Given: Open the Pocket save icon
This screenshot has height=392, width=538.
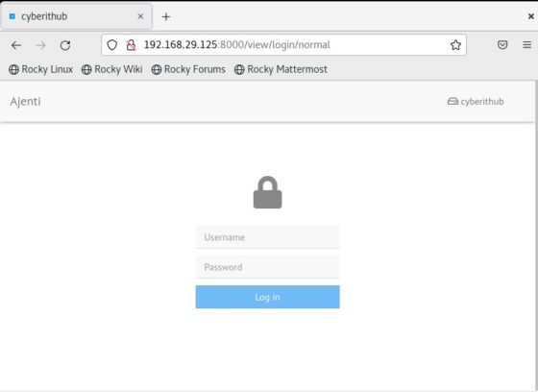Looking at the screenshot, I should 502,44.
